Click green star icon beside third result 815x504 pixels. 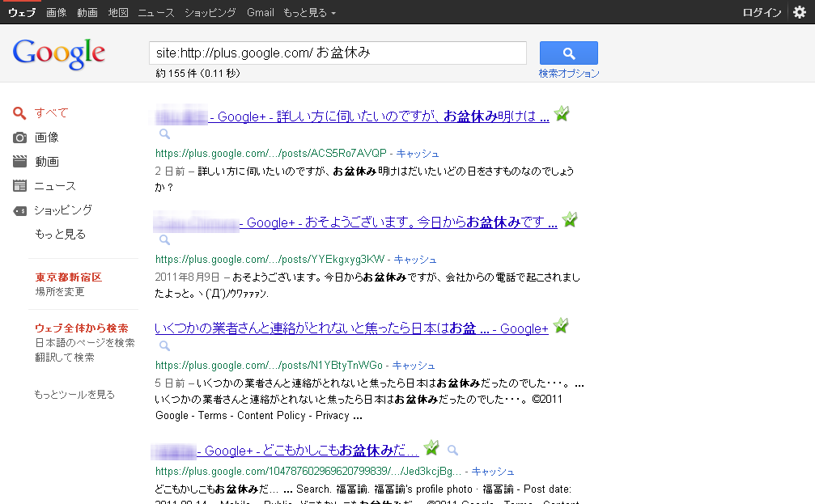[561, 326]
